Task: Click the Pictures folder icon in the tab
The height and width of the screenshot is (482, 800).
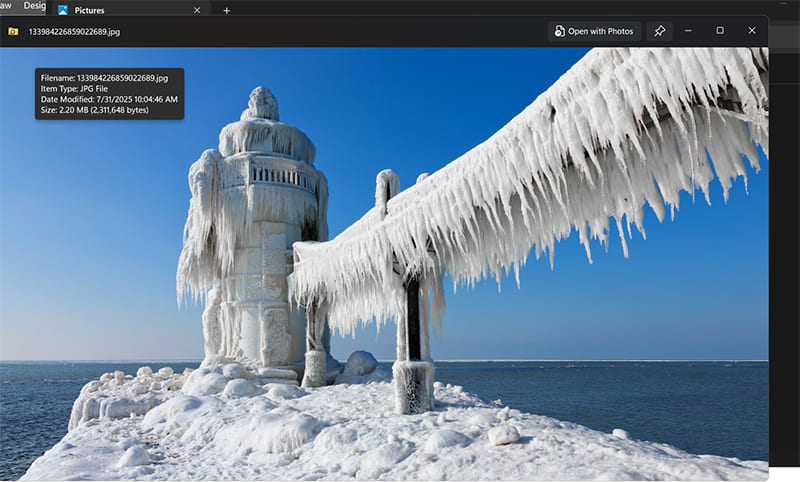Action: click(x=63, y=10)
